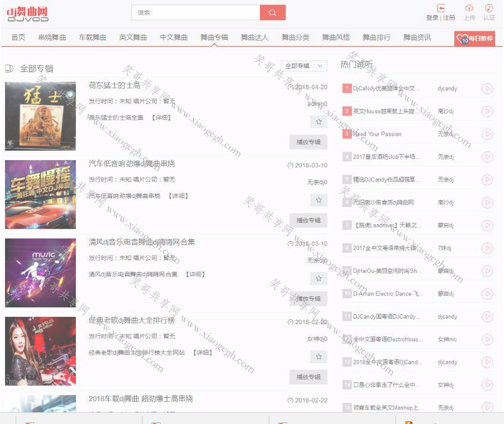Open the music dancer album cover
This screenshot has width=504, height=424.
click(41, 273)
